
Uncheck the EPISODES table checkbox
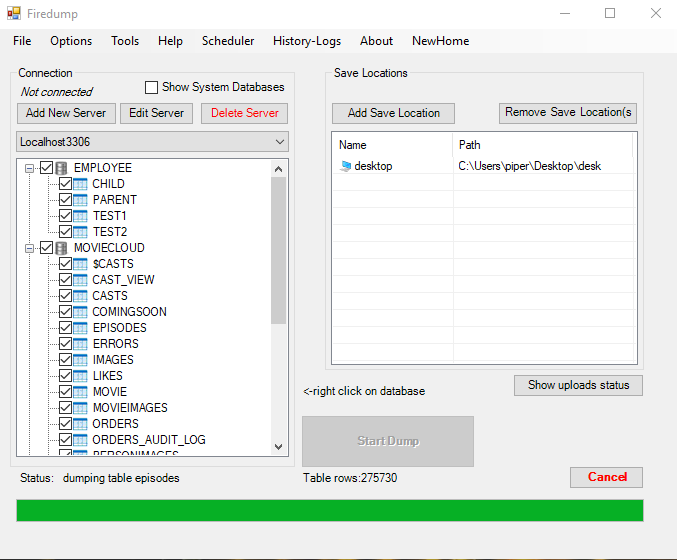click(65, 328)
